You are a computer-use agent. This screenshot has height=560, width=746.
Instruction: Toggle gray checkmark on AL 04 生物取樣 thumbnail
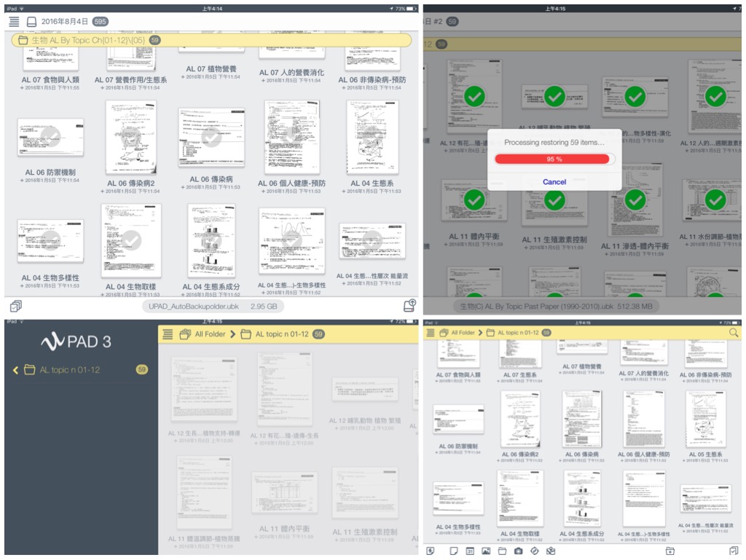coord(131,239)
